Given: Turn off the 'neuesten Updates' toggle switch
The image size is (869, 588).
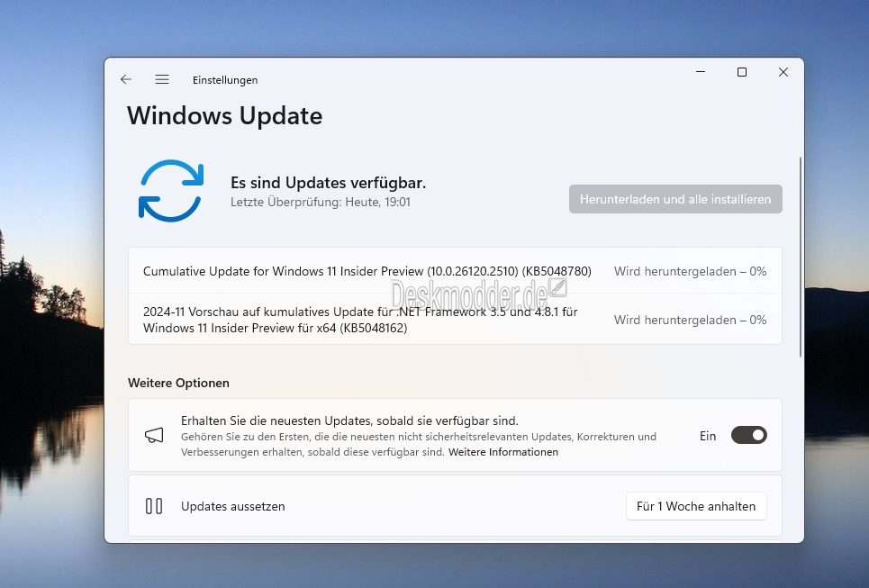Looking at the screenshot, I should [x=748, y=435].
